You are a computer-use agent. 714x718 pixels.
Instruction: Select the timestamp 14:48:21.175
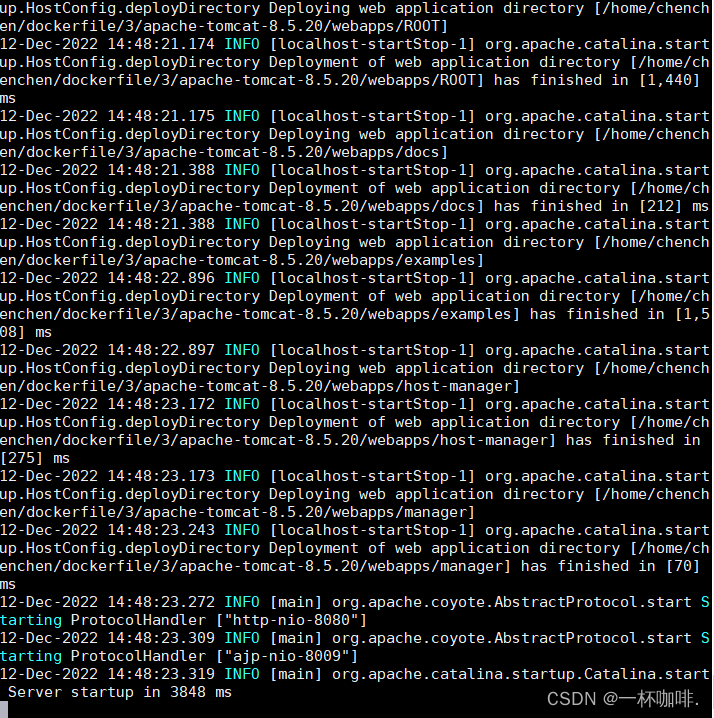pos(161,116)
